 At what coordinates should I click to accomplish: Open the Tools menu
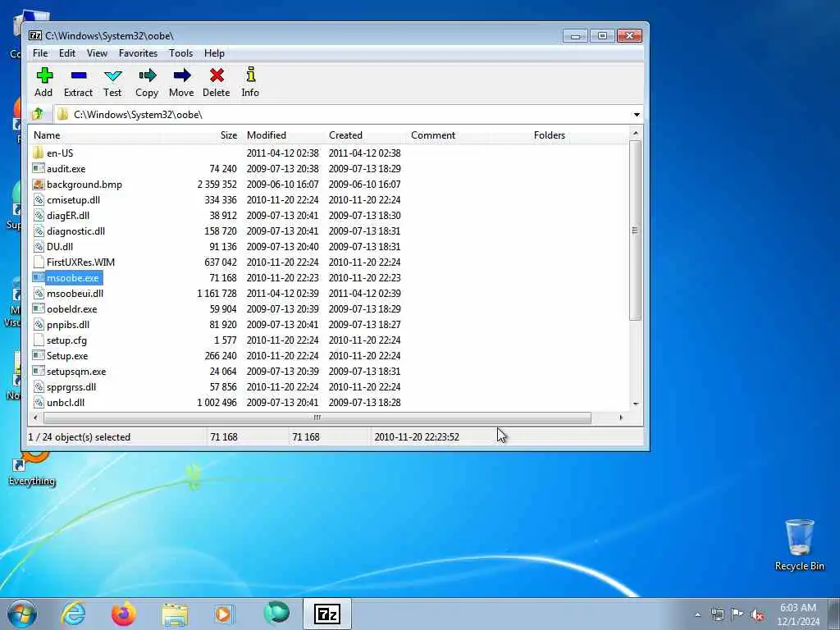pyautogui.click(x=181, y=53)
